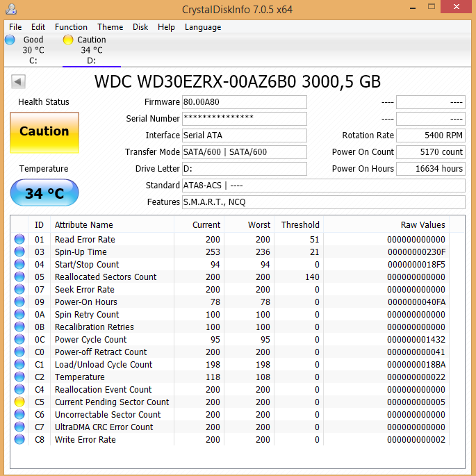
Task: Click the Power On Hours value 16634 hours
Action: click(431, 169)
